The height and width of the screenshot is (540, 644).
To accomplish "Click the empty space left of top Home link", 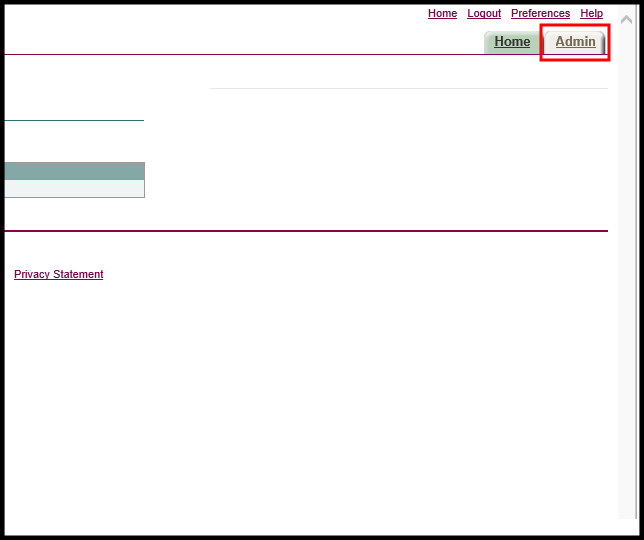I will pos(300,14).
